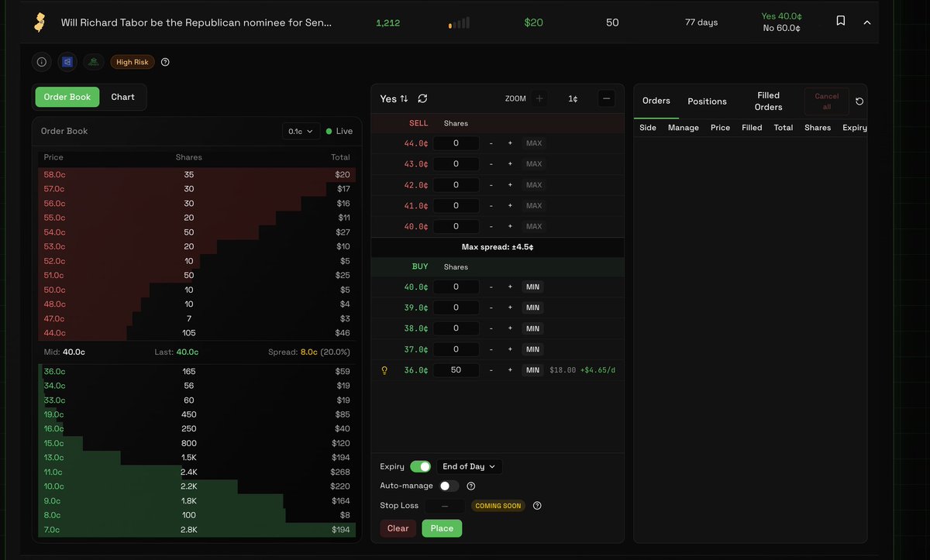The width and height of the screenshot is (930, 560).
Task: Click the green Place button
Action: 442,528
